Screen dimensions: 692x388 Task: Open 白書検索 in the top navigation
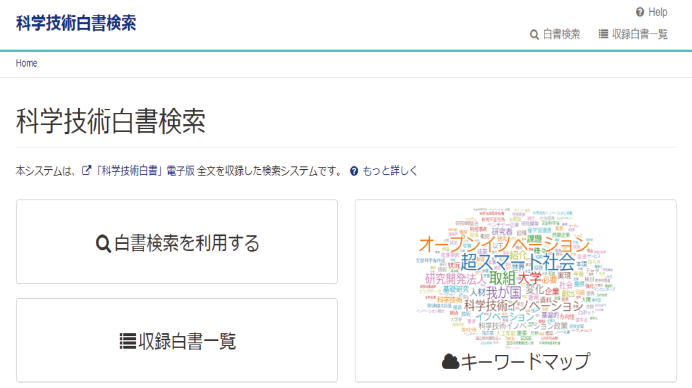click(561, 34)
